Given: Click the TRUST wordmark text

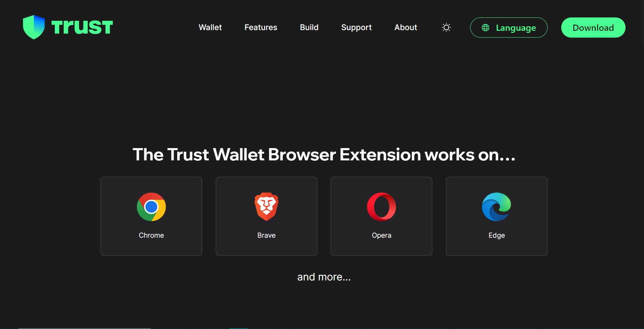Looking at the screenshot, I should click(x=82, y=27).
